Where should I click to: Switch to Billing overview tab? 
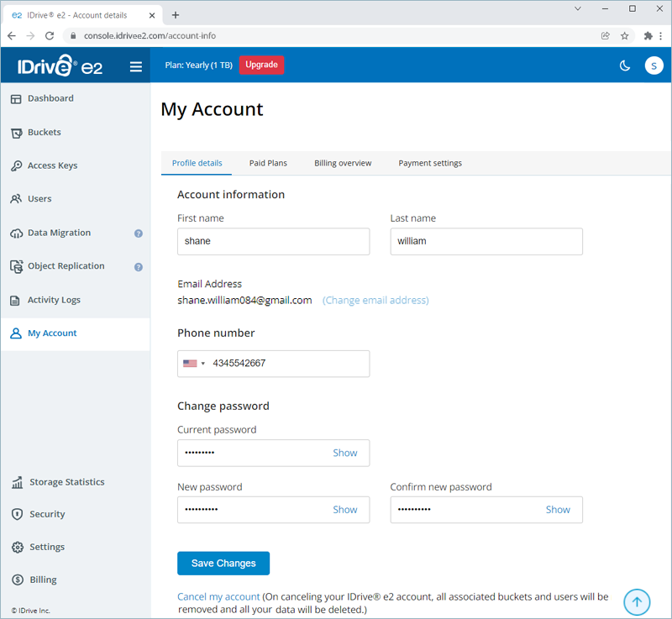coord(343,163)
